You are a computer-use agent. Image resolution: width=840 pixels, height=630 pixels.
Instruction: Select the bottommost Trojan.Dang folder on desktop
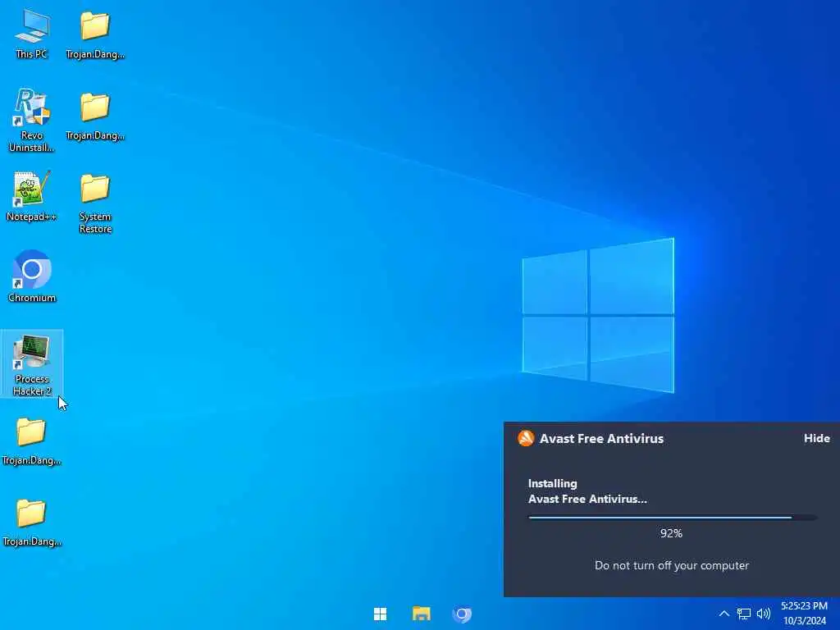(x=32, y=523)
